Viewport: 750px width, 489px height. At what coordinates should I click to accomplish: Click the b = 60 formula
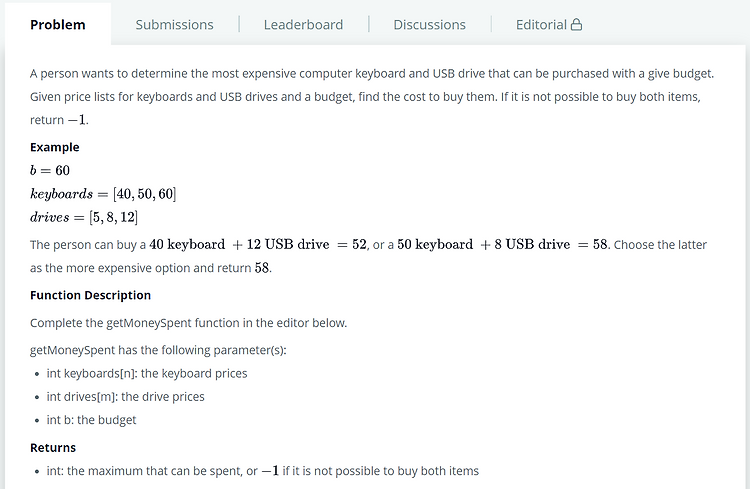point(50,170)
